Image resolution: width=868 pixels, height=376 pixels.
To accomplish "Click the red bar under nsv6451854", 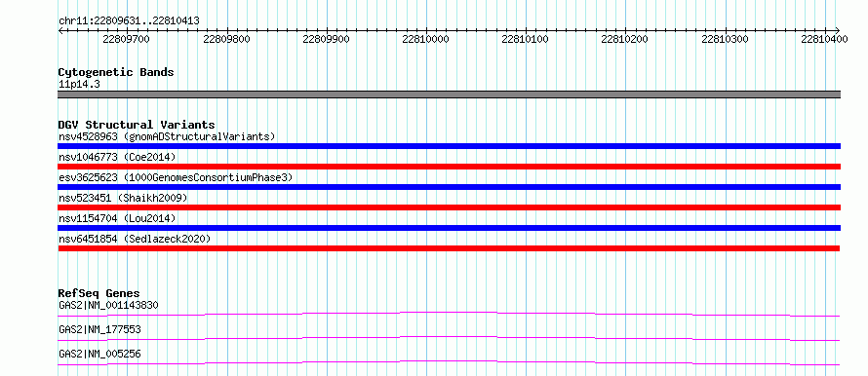I will [x=449, y=248].
